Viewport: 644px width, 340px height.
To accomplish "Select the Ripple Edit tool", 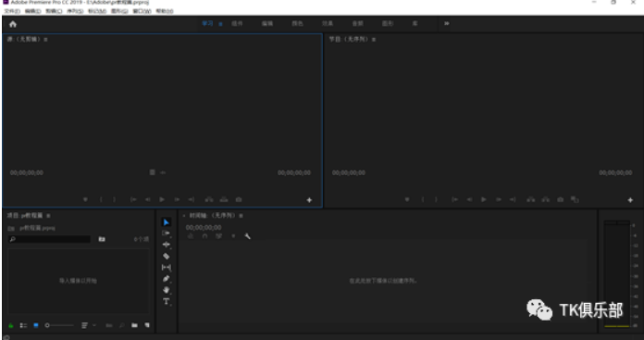I will (166, 245).
